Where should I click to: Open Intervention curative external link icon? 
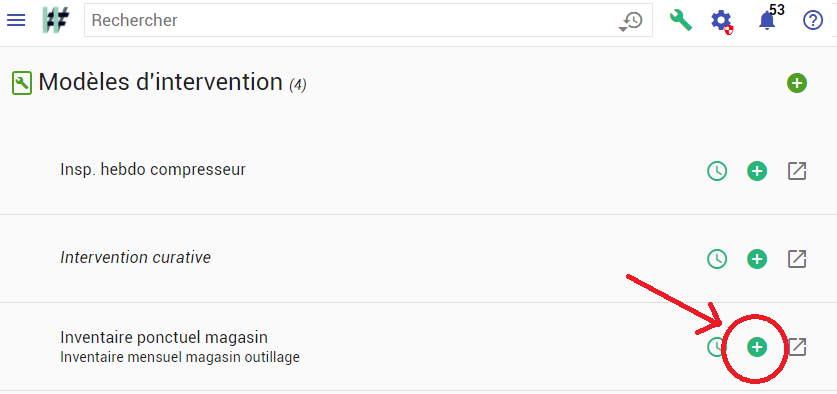797,259
